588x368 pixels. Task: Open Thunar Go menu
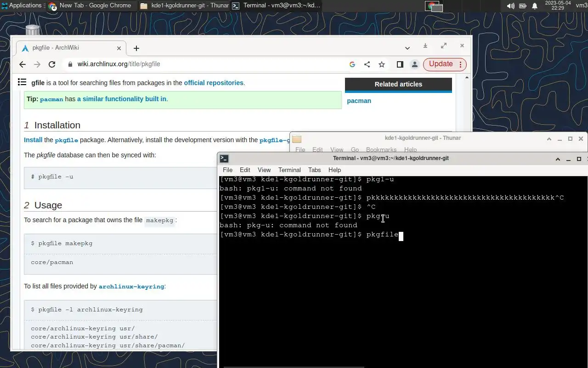click(x=355, y=149)
